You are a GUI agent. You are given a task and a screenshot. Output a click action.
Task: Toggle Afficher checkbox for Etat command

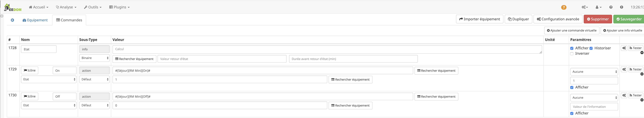point(572,48)
